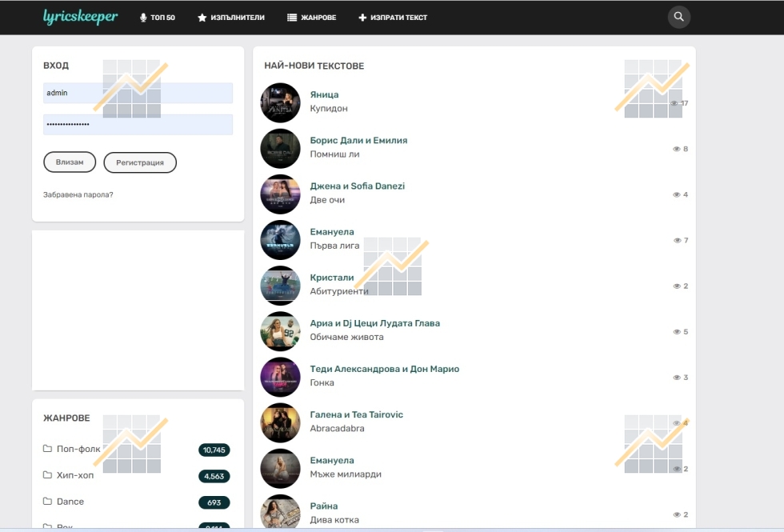Click the plus icon beside ИЗПРАТИ ТЕКСТ
Viewport: 784px width, 532px height.
pos(362,18)
